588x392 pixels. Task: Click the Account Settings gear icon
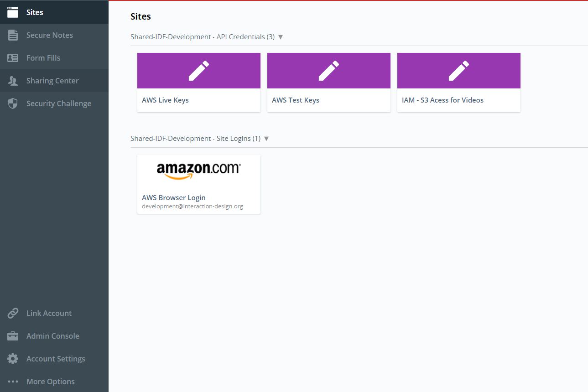pos(13,359)
